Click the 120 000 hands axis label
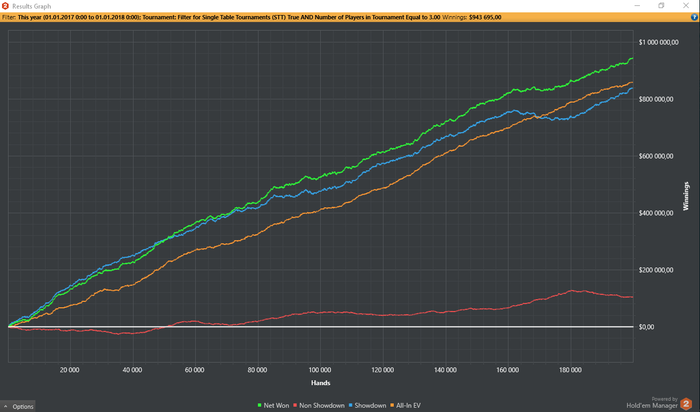 tap(383, 370)
